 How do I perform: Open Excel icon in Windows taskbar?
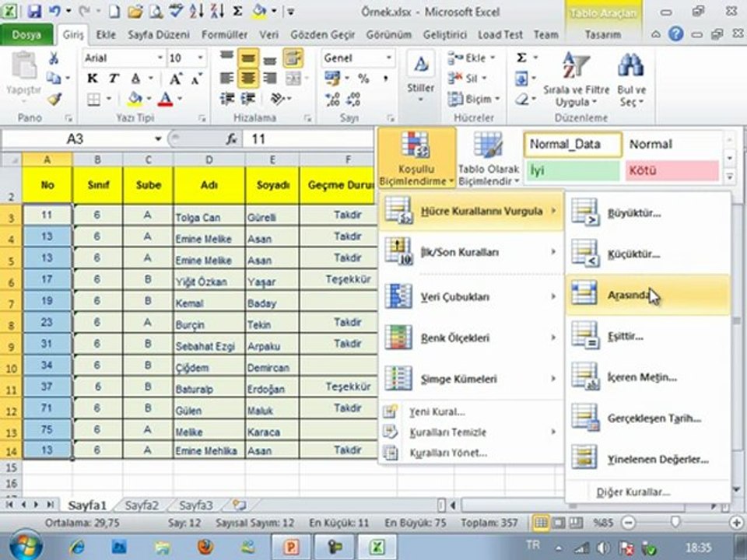[377, 547]
